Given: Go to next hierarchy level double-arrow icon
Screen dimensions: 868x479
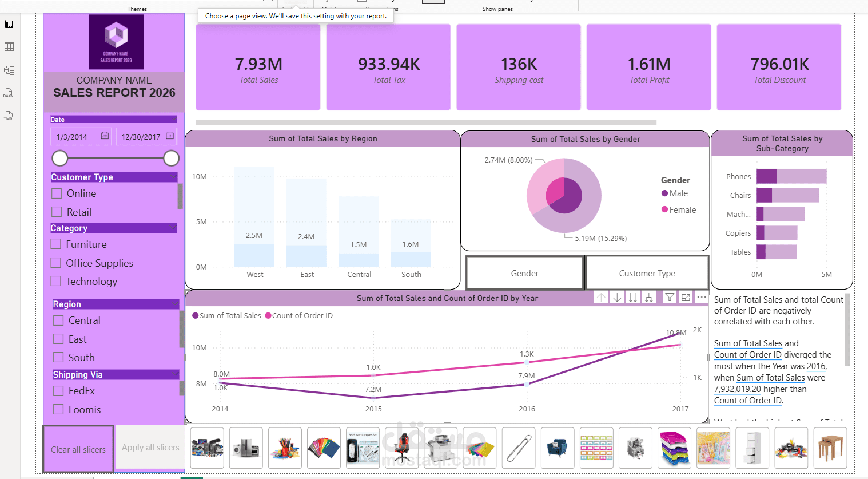Looking at the screenshot, I should click(633, 298).
